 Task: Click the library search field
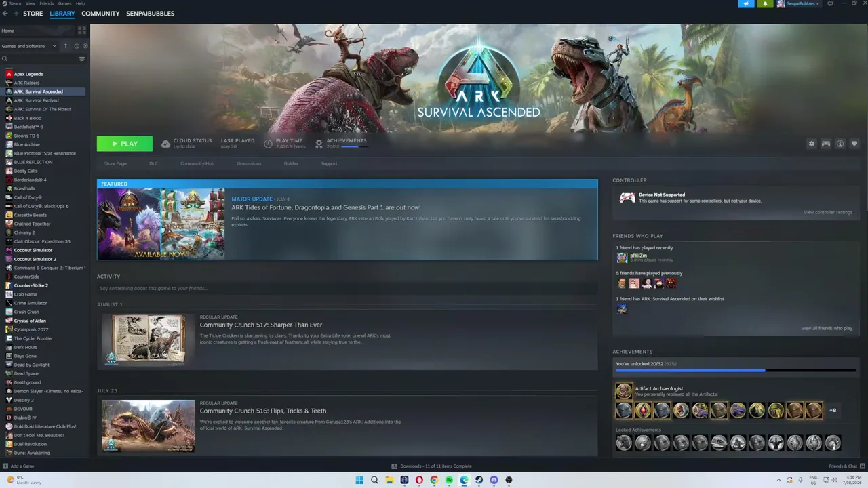click(39, 59)
